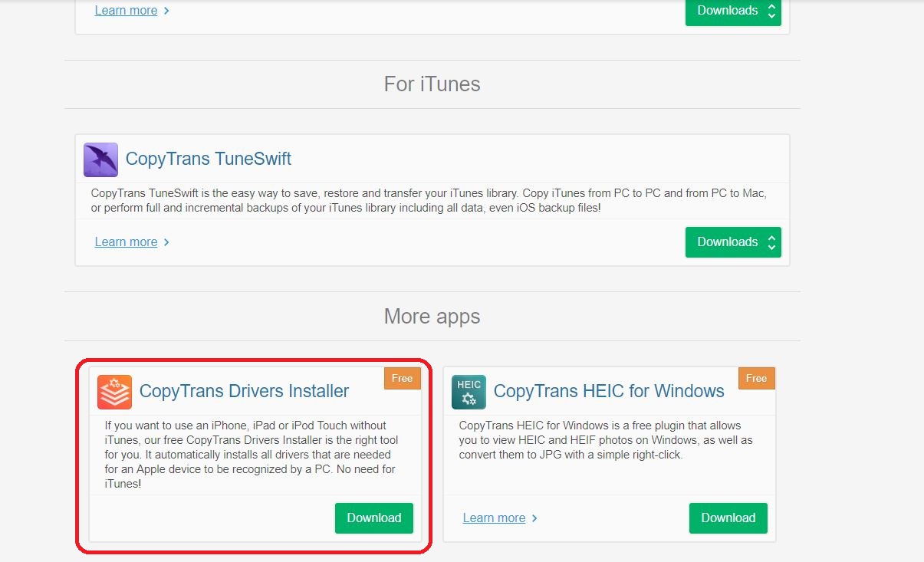
Task: Click the CopyTrans Drivers Installer orange icon
Action: [114, 392]
